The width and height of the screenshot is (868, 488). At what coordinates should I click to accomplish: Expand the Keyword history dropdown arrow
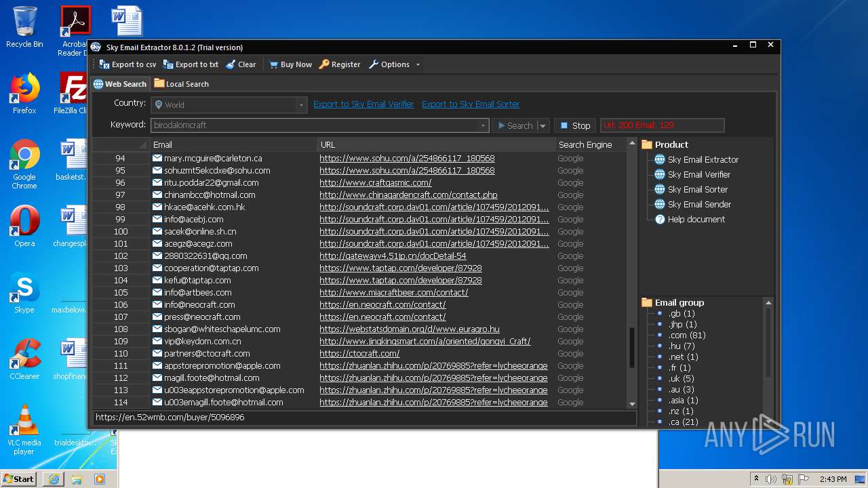(x=484, y=125)
